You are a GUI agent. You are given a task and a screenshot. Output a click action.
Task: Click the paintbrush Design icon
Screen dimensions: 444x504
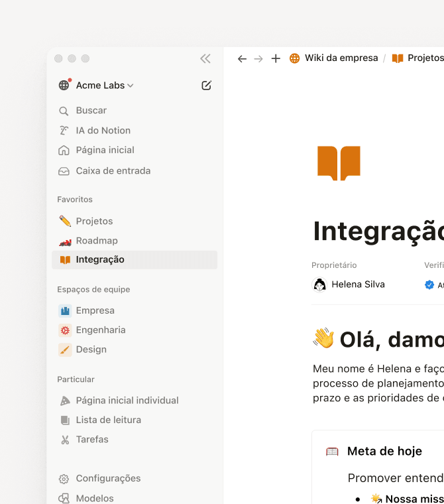(65, 349)
